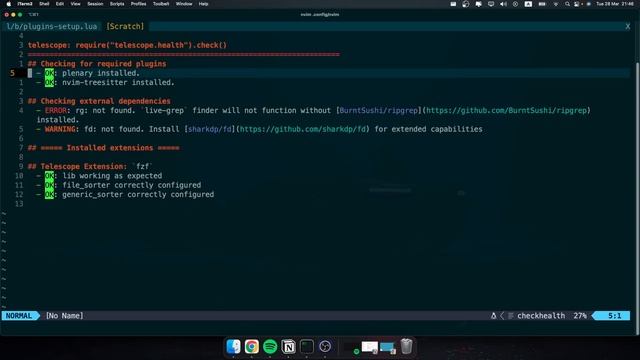Screen dimensions: 640x360
Task: Click the telescope health check title line
Action: coord(127,45)
